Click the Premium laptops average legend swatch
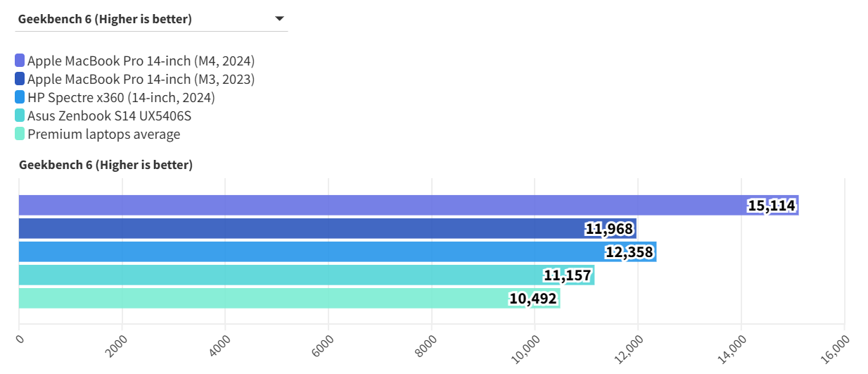868x374 pixels. [x=20, y=134]
